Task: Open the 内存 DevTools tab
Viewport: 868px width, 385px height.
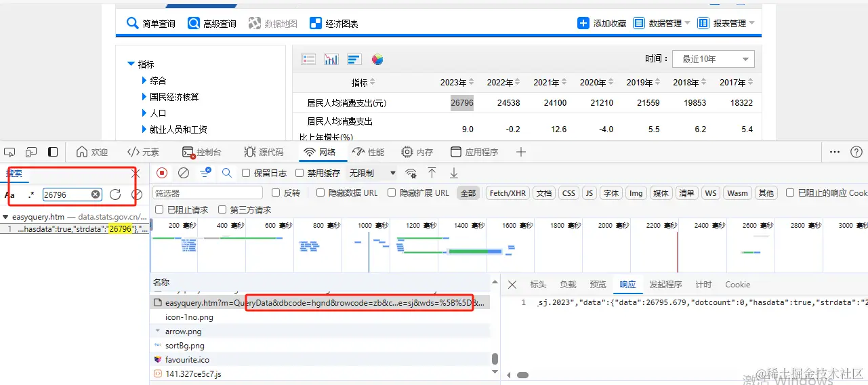Action: 417,152
